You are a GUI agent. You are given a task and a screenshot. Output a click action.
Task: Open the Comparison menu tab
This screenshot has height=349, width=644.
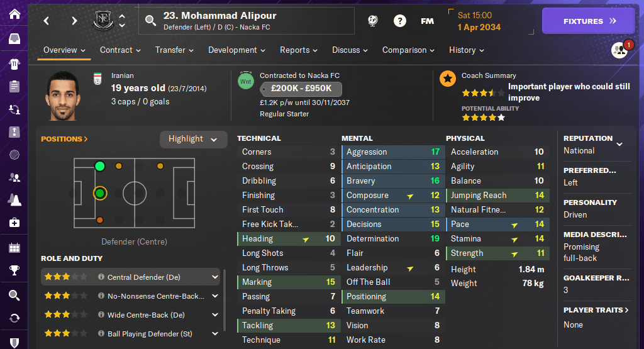click(x=408, y=50)
